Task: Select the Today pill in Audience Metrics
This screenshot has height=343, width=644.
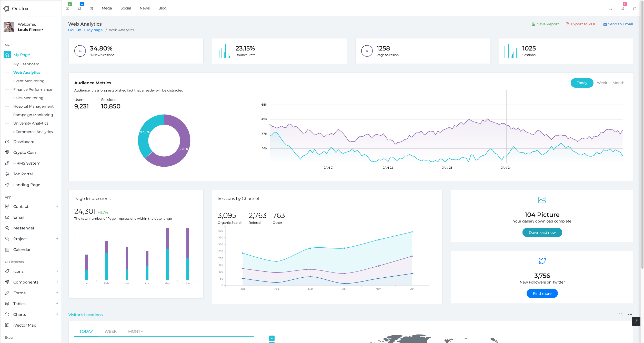Action: [582, 83]
